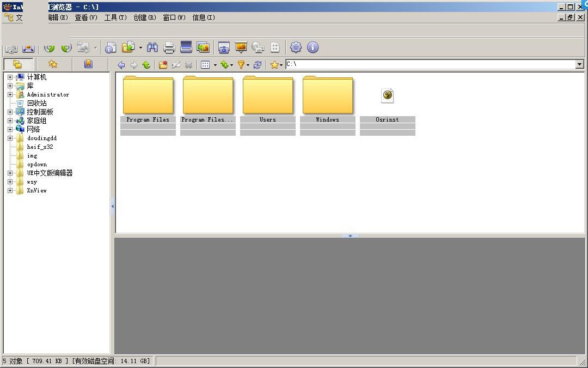Click the '5 对象 [ 709.41 KB ]' status text
This screenshot has width=588, height=368.
point(35,361)
